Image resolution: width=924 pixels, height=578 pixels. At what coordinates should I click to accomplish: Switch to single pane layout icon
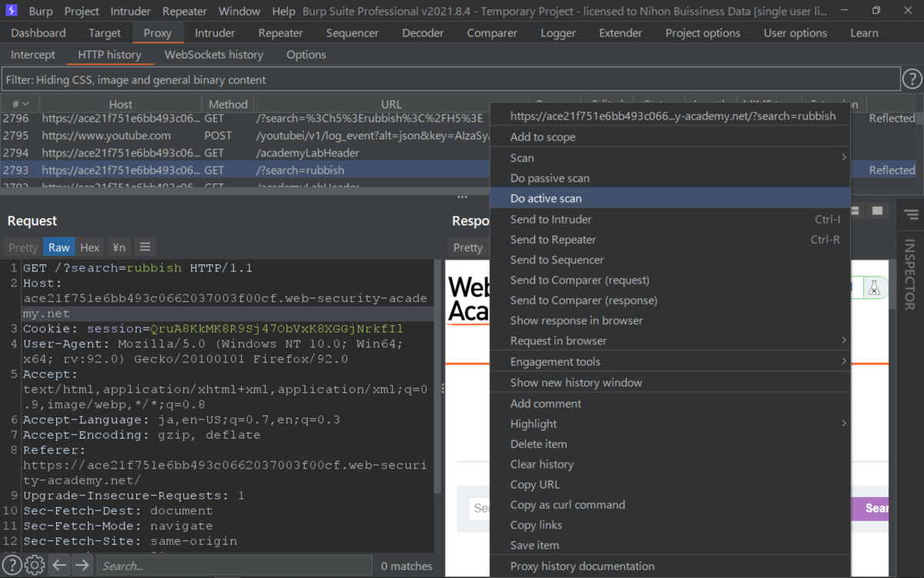pyautogui.click(x=877, y=210)
